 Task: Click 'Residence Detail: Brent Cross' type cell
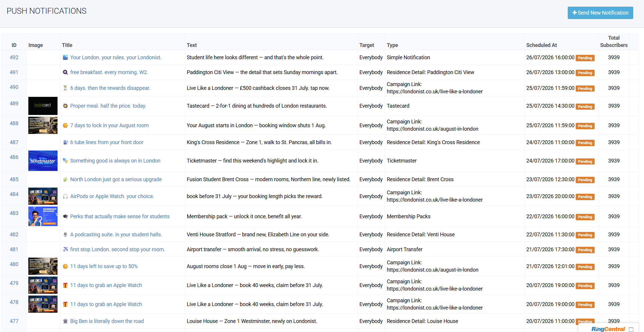(x=420, y=179)
